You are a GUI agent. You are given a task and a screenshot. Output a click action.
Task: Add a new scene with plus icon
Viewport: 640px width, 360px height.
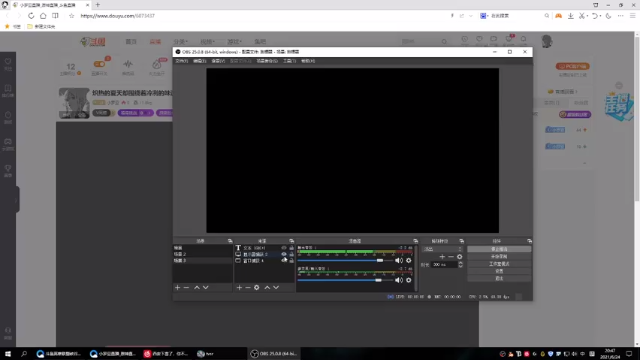point(177,287)
